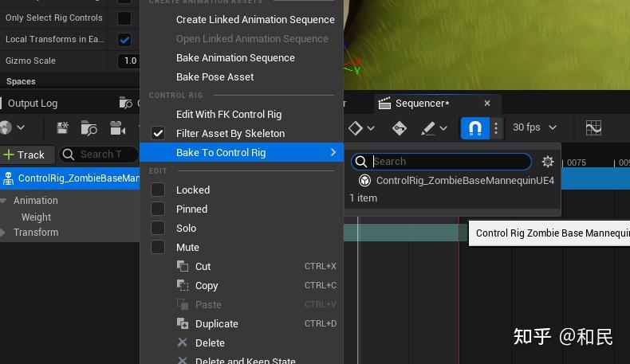Screen dimensions: 630x364
Task: Click the Gizmo Scale value field
Action: pyautogui.click(x=128, y=61)
